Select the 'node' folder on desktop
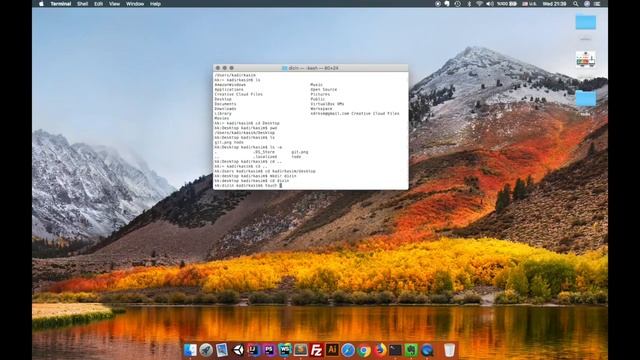Viewport: 640px width, 360px height. tap(586, 99)
